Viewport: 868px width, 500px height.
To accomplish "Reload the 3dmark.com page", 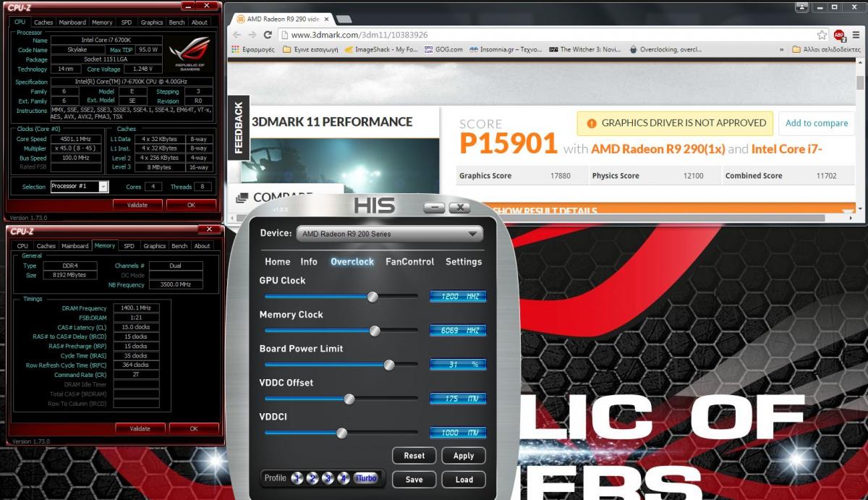I will (267, 35).
